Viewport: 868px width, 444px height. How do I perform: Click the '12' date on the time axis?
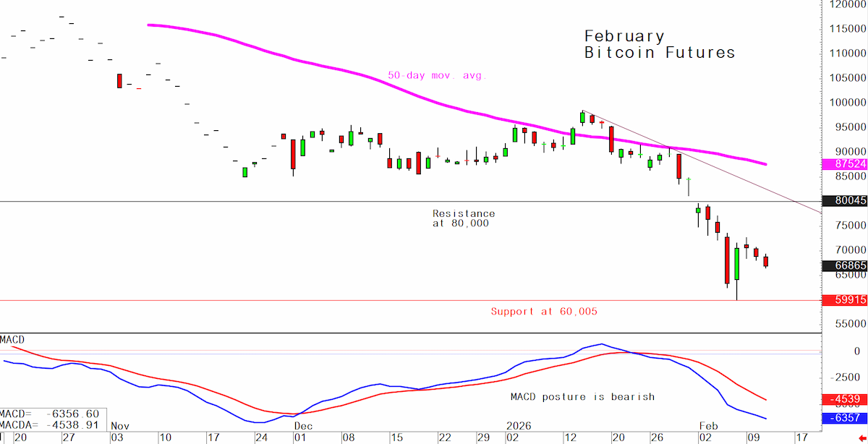[569, 437]
